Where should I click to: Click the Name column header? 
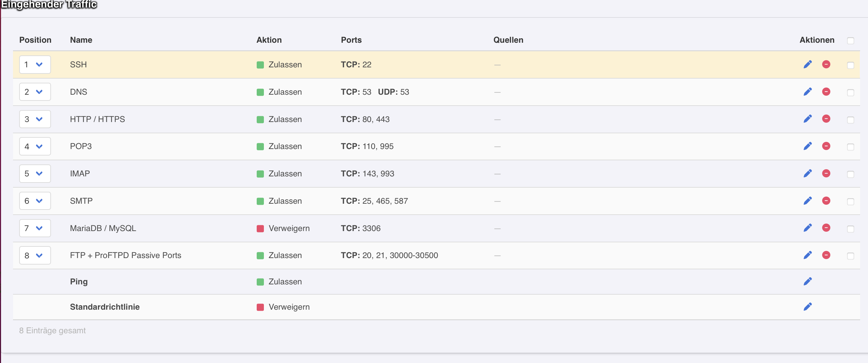point(81,40)
